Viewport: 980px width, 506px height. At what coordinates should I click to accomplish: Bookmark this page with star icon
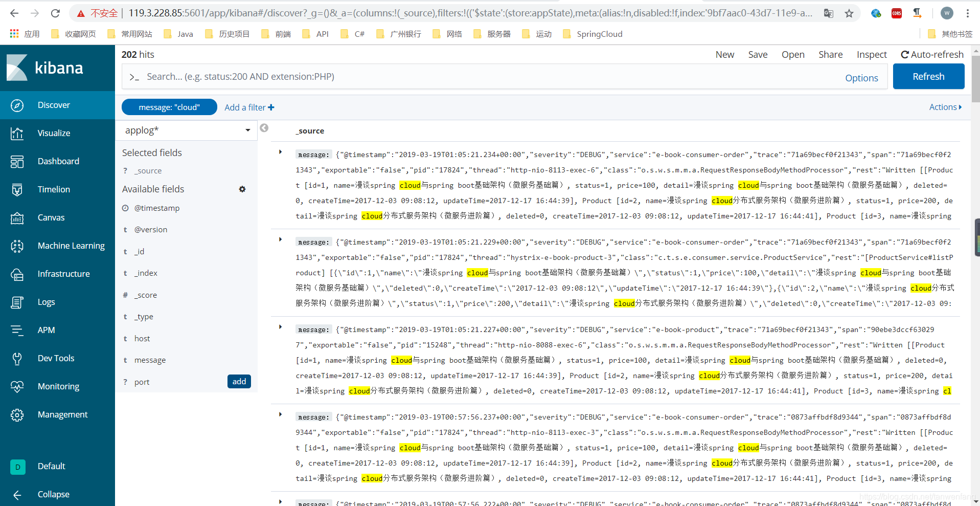(x=849, y=13)
